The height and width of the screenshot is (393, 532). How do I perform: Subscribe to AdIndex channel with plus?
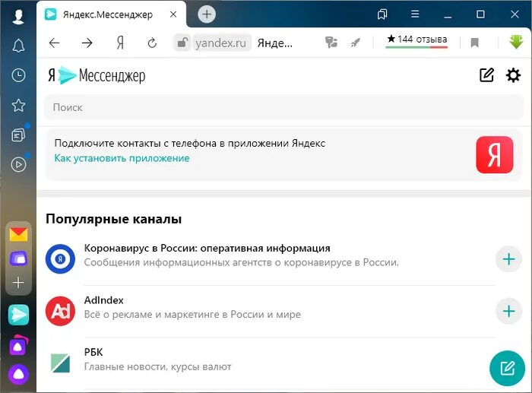[x=508, y=311]
